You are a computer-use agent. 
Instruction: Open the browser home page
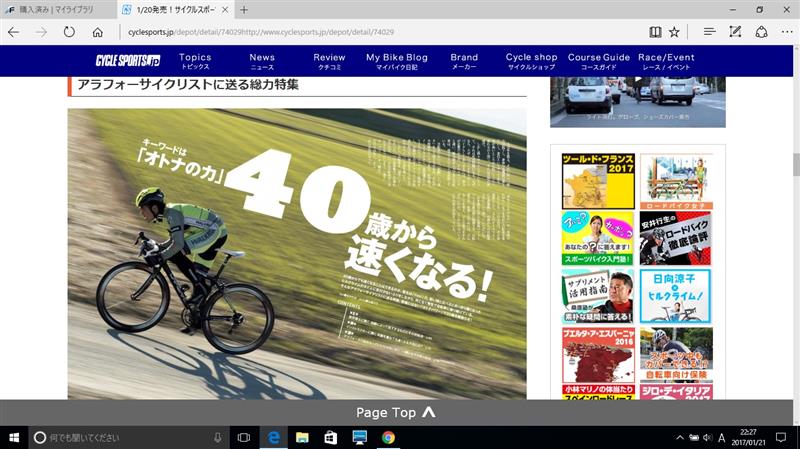pyautogui.click(x=97, y=32)
